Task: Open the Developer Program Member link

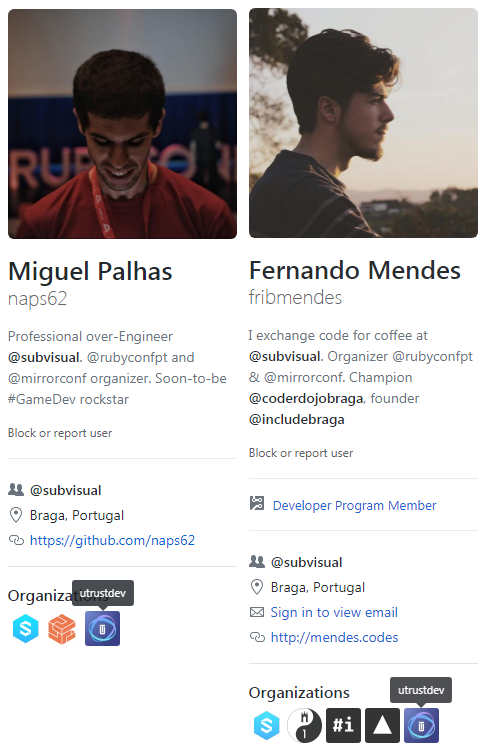Action: (354, 505)
